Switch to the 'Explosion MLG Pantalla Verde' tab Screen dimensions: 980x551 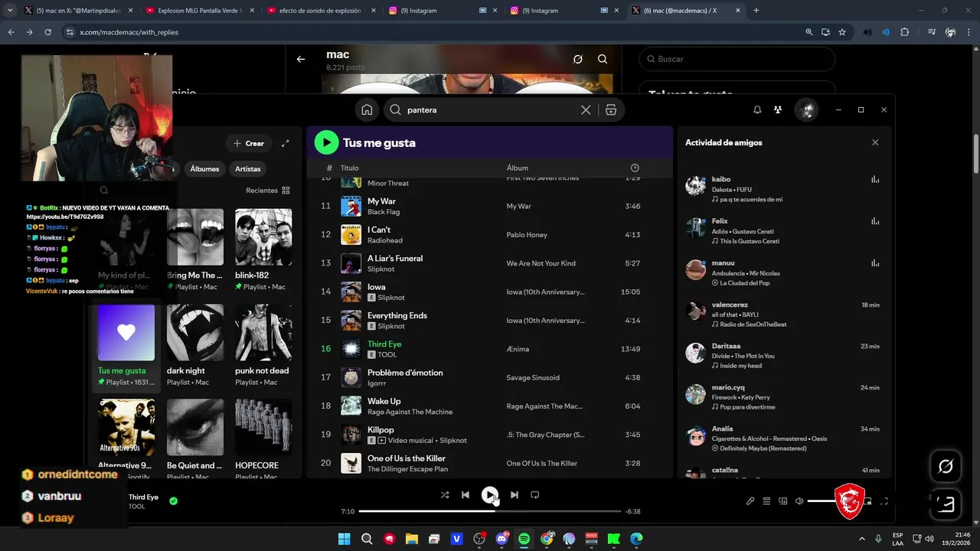pos(199,11)
